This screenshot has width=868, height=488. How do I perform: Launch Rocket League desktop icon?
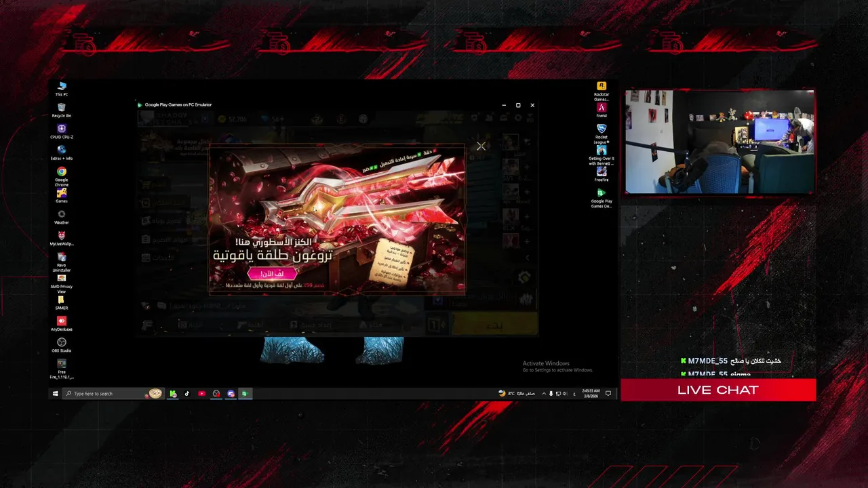[601, 134]
